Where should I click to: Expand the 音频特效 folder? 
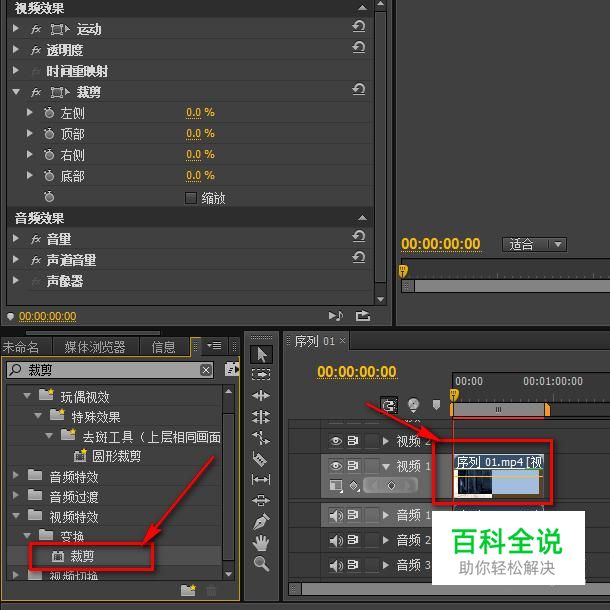click(x=16, y=475)
